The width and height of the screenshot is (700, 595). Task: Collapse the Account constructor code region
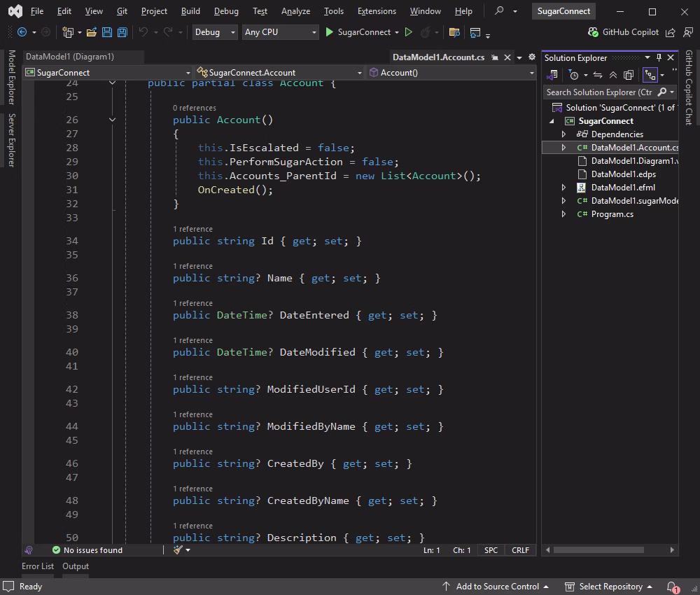coord(111,120)
